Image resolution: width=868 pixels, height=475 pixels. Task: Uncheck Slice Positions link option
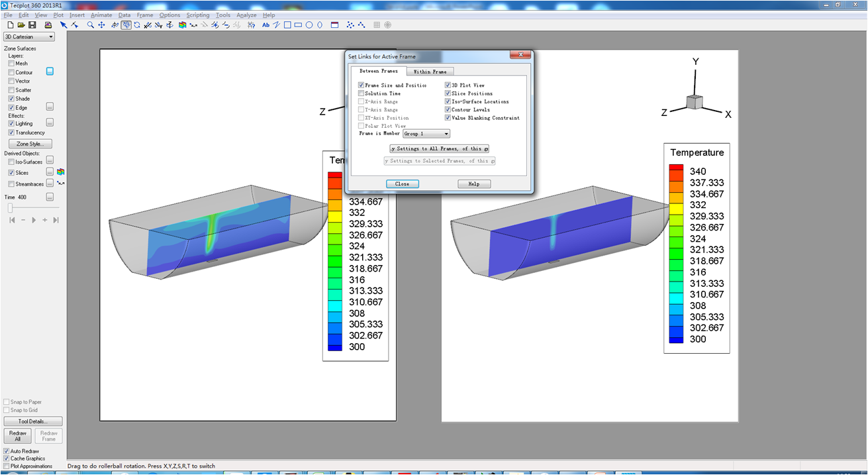[x=448, y=93]
